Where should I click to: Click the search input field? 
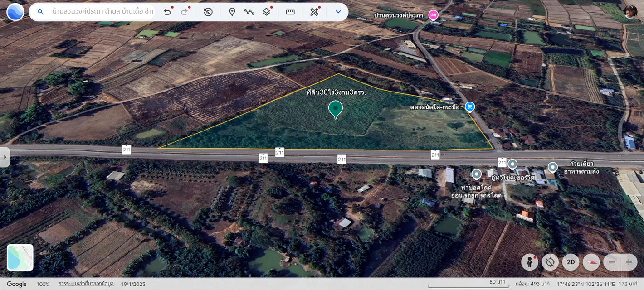[103, 12]
